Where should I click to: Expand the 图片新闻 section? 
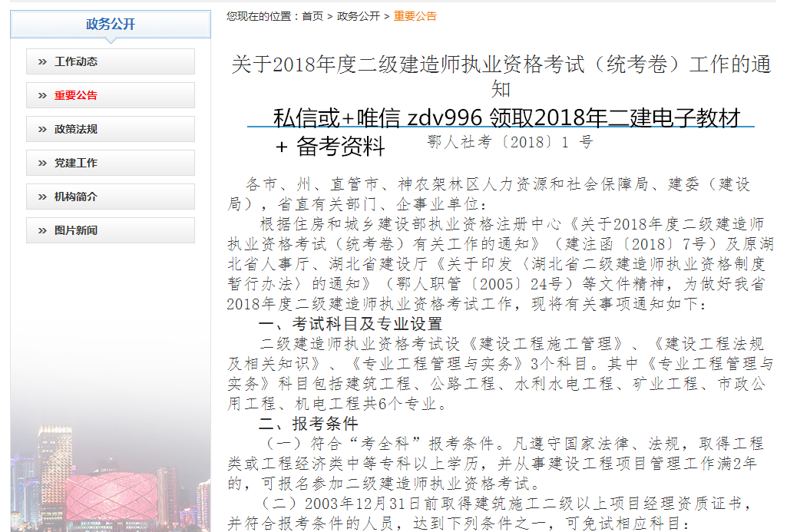pyautogui.click(x=77, y=230)
